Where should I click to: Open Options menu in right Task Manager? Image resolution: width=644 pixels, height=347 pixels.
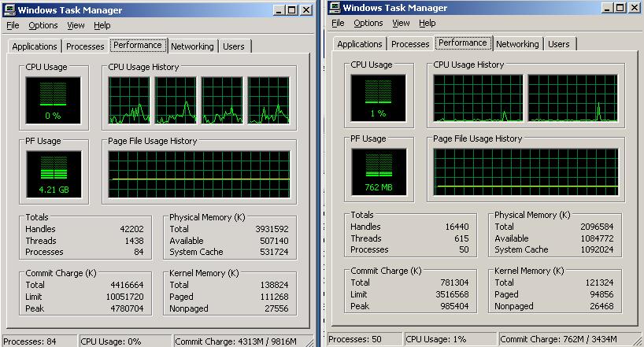(x=368, y=23)
